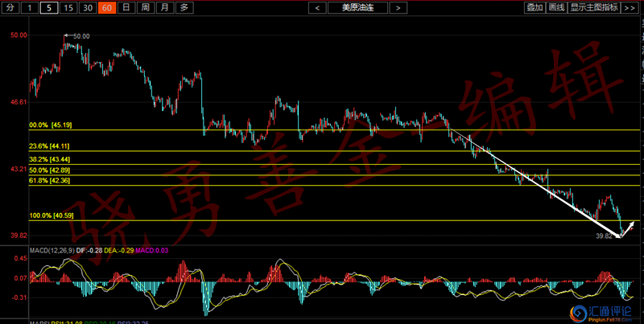Screen dimensions: 644x324
Task: Select the 5-minute timeframe button
Action: pos(49,7)
